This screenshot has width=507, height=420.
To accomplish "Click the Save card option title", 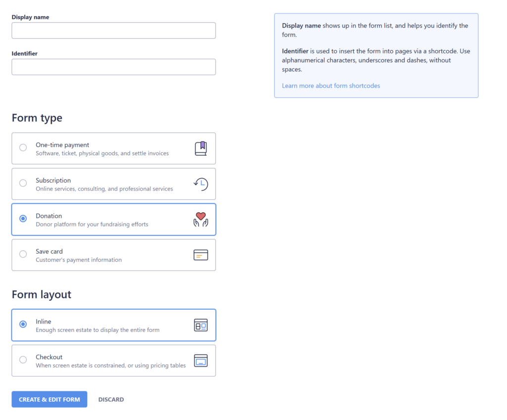I will pos(49,251).
